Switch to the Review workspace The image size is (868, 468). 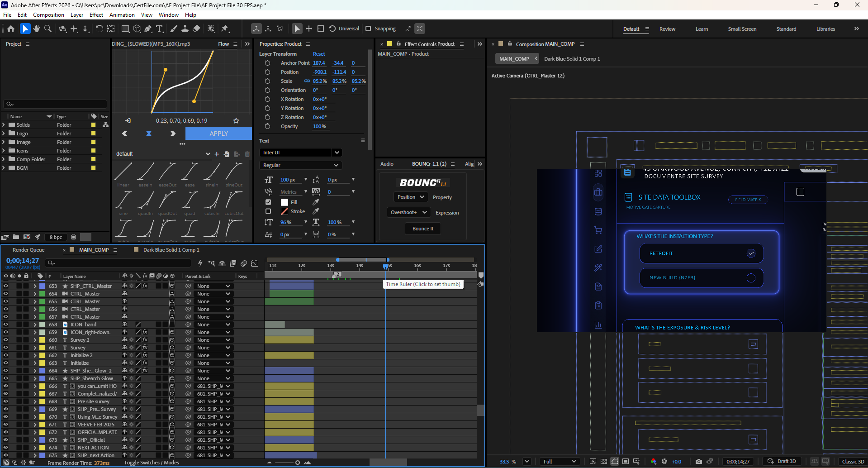coord(667,29)
